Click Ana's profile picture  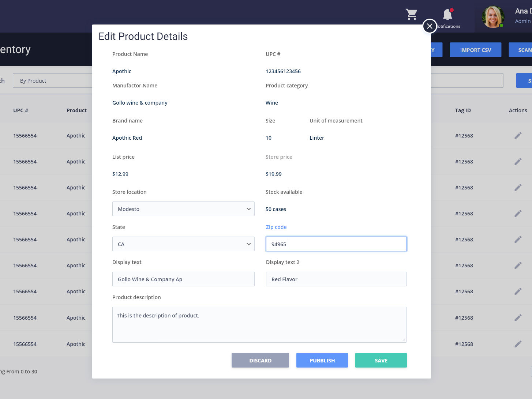tap(493, 17)
